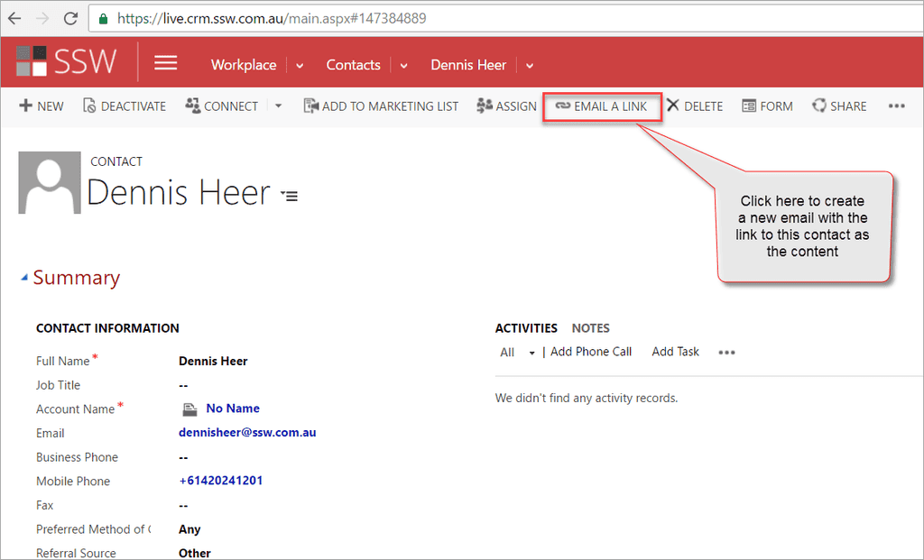The image size is (924, 560).
Task: Open the hamburger navigation menu
Action: pos(165,63)
